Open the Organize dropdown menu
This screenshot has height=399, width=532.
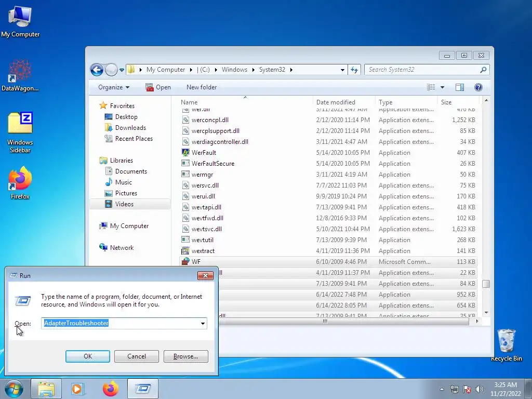coord(114,87)
